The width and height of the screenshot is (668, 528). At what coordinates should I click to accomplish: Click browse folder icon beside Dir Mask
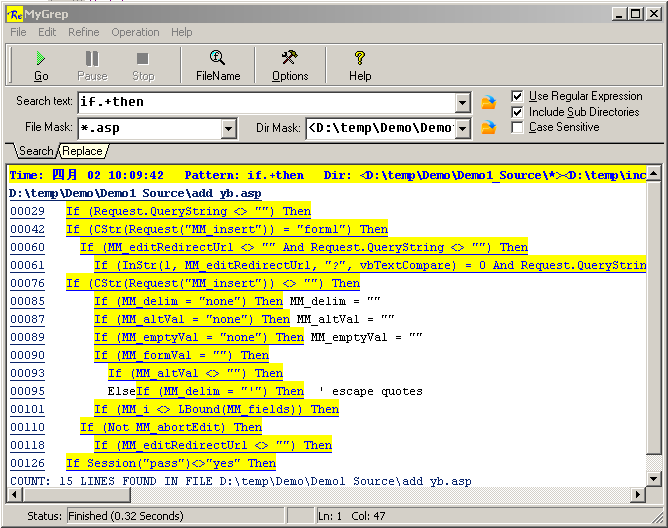tap(489, 128)
